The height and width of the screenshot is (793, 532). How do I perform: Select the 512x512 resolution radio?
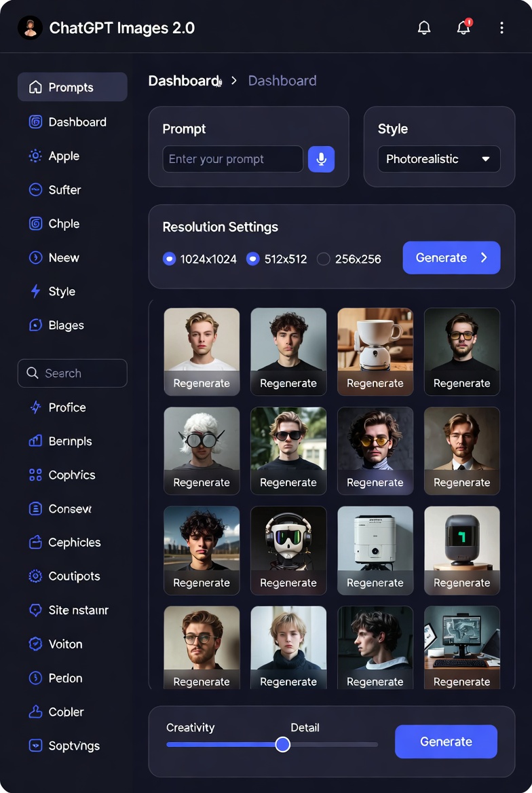click(x=253, y=259)
